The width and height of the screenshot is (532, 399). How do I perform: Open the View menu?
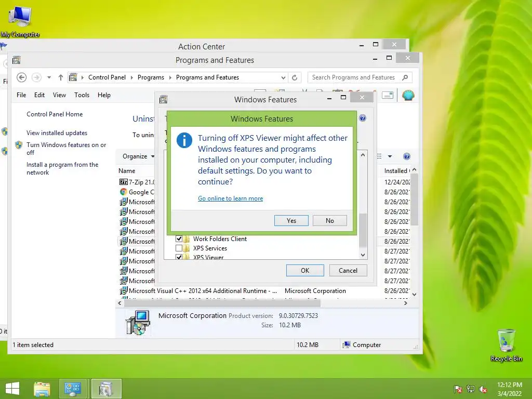(59, 95)
